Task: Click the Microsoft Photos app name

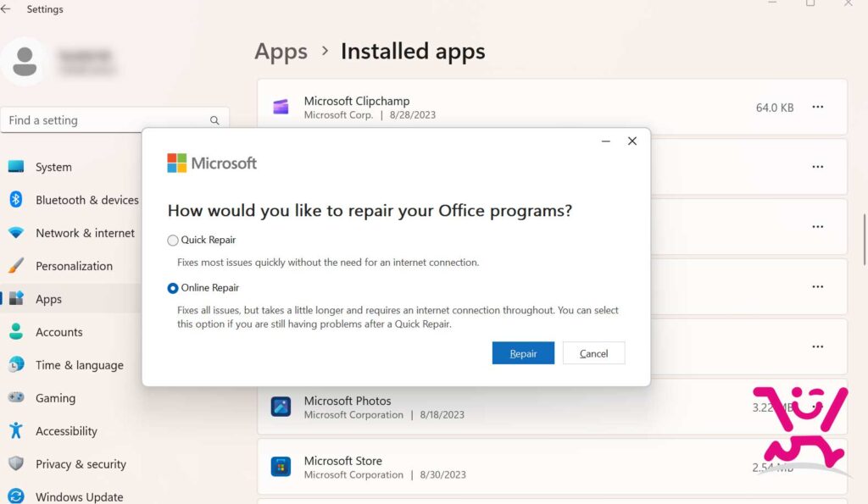Action: click(347, 401)
